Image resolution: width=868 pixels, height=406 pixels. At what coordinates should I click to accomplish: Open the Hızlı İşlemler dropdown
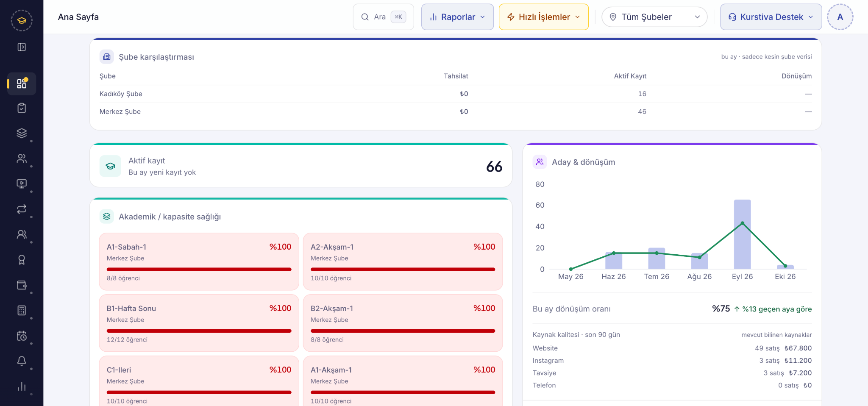coord(544,17)
